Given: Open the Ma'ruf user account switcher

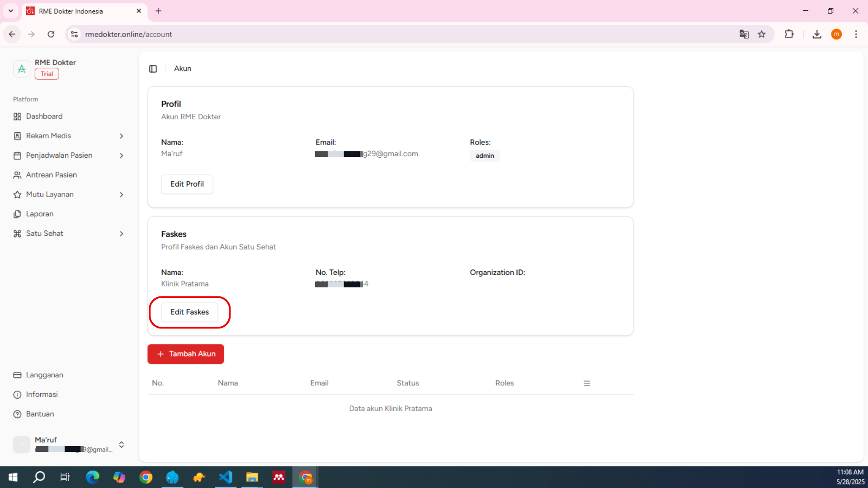Looking at the screenshot, I should (x=121, y=445).
